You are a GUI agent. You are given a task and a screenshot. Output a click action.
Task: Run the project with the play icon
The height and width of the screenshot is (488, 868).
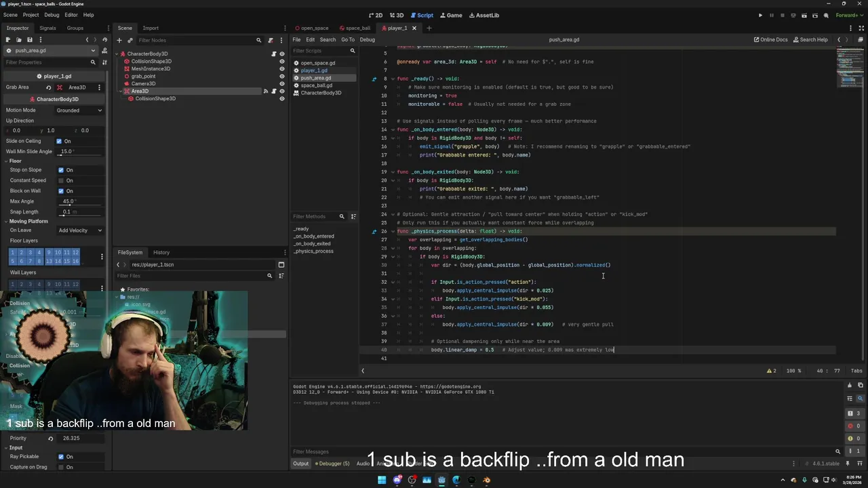[x=760, y=15]
